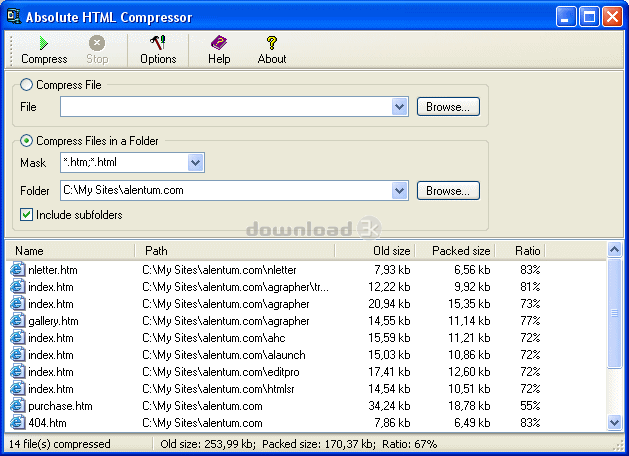Sort by the Ratio column header
Screen dimensions: 629x456
click(x=520, y=251)
